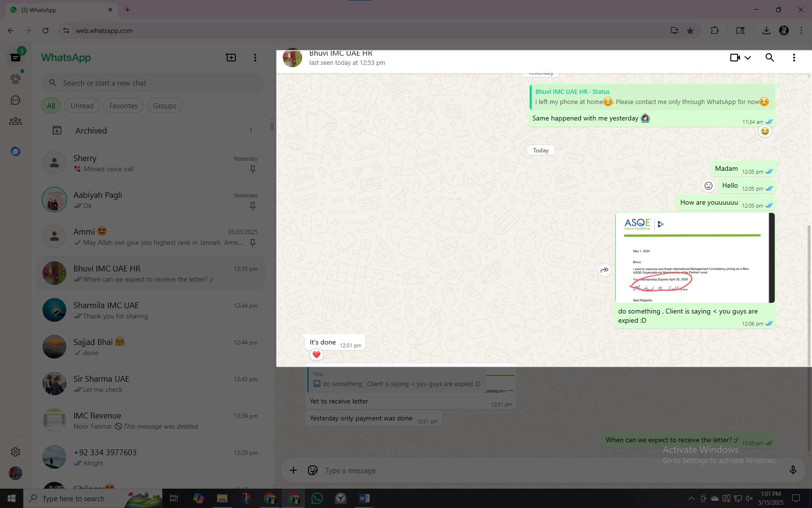Click quoted reply 'do something, Client is saying'
812x508 pixels.
pos(411,379)
